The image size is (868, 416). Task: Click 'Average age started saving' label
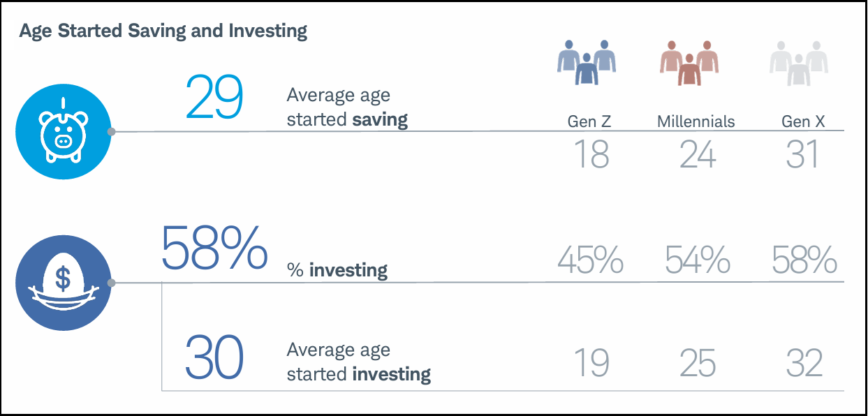click(x=347, y=107)
